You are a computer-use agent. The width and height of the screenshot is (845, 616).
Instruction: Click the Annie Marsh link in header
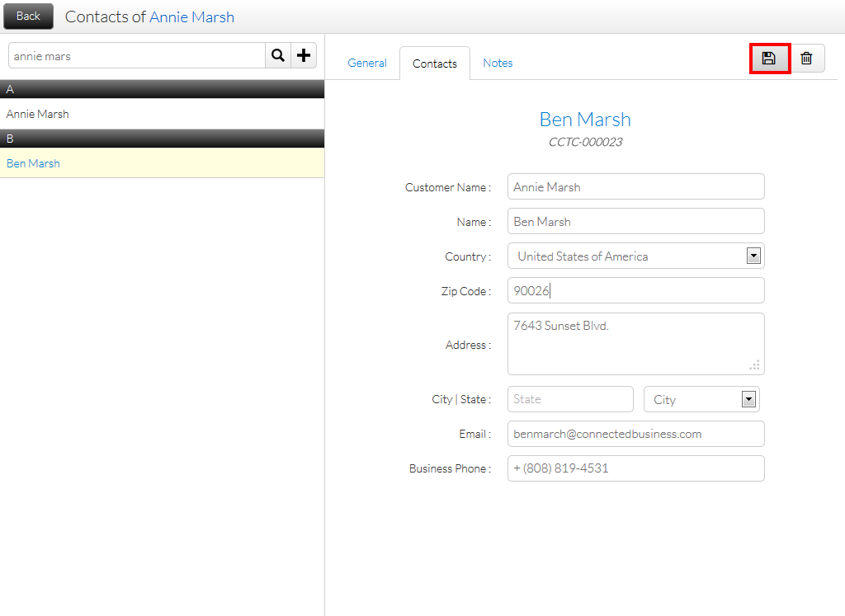[x=191, y=16]
